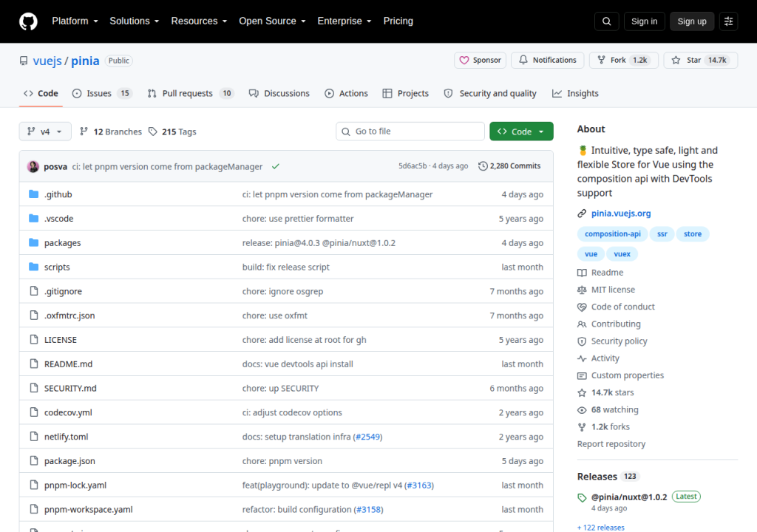The width and height of the screenshot is (757, 532).
Task: Open Pricing in the header
Action: point(398,21)
